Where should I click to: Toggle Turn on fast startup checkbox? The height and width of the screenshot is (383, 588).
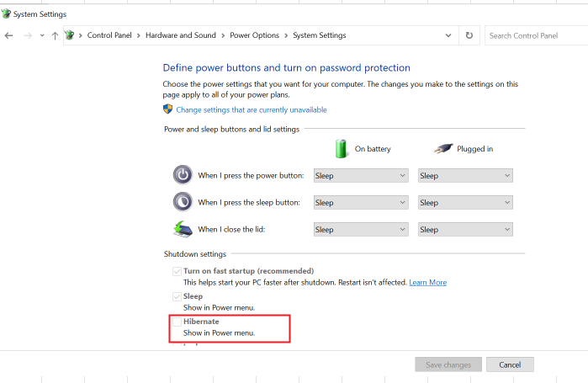pos(177,271)
